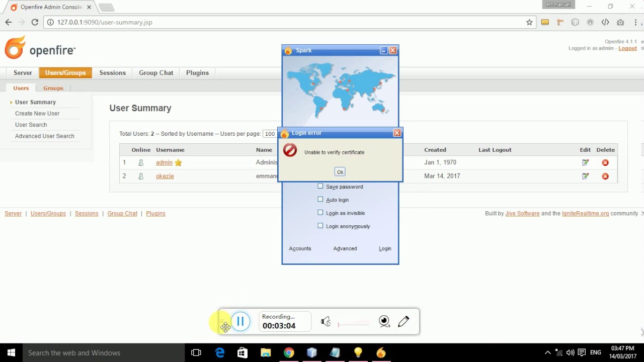Click Ok in Login error dialog
The height and width of the screenshot is (362, 644).
coord(340,172)
